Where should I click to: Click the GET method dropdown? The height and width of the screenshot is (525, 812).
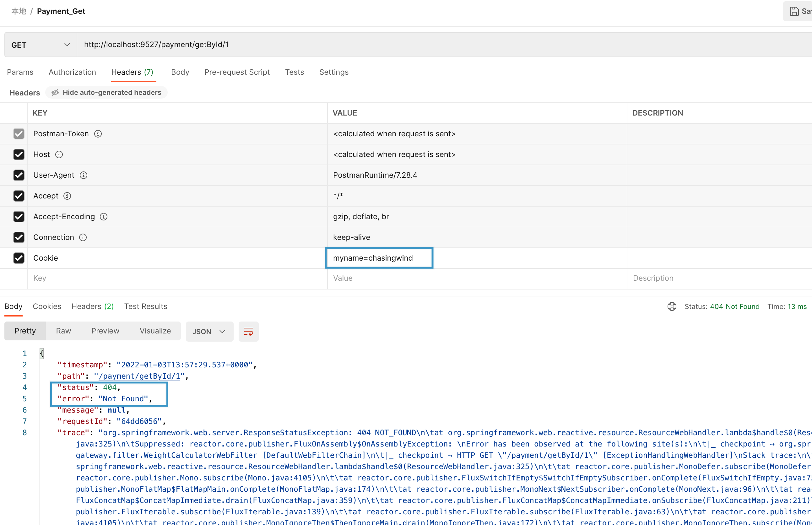point(41,44)
